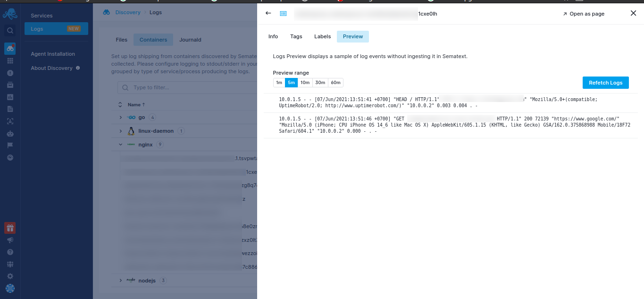The width and height of the screenshot is (644, 299).
Task: Select the Containers tab
Action: [x=153, y=40]
